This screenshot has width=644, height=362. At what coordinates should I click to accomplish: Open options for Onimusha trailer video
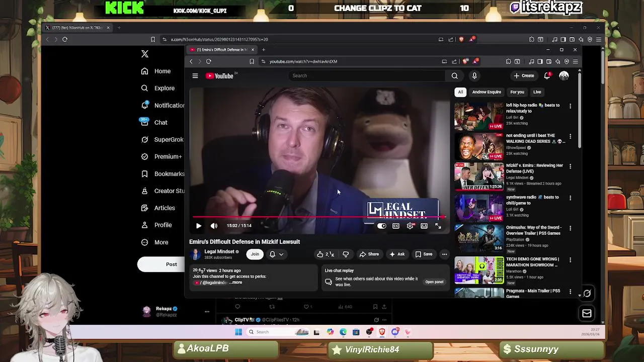[570, 228]
